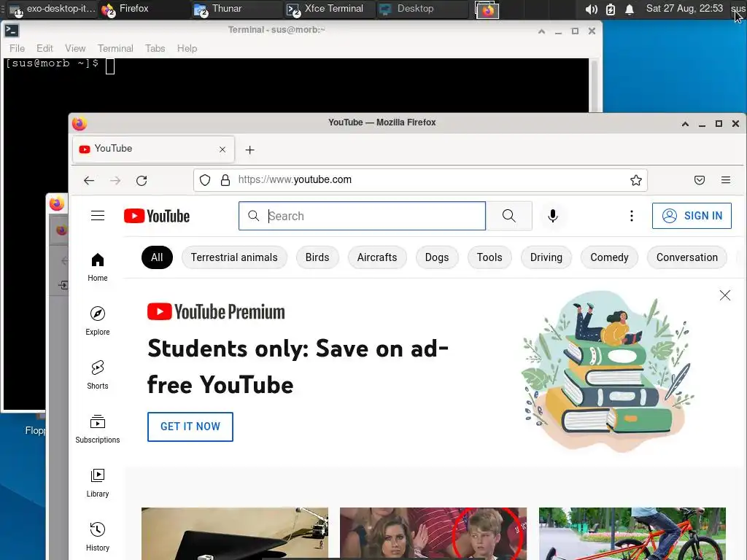Screen dimensions: 747x560
Task: Open Subscriptions in YouTube sidebar
Action: coord(98,429)
